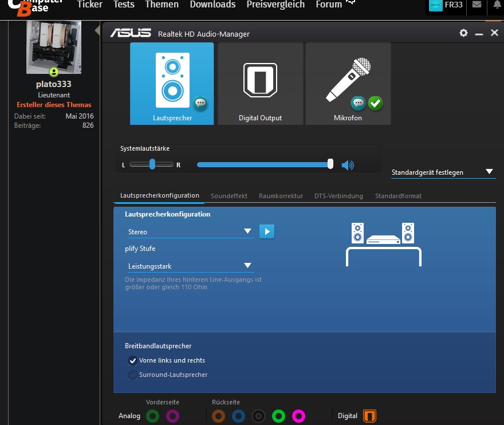Click the chat bubble icon on Mikrofon tile

(x=358, y=103)
